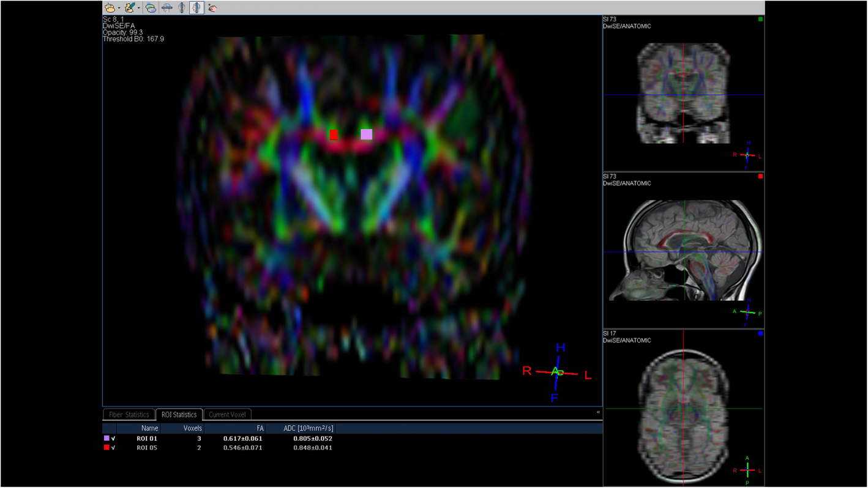The height and width of the screenshot is (488, 868).
Task: Select the axial anatomic thumbnail view
Action: click(684, 408)
